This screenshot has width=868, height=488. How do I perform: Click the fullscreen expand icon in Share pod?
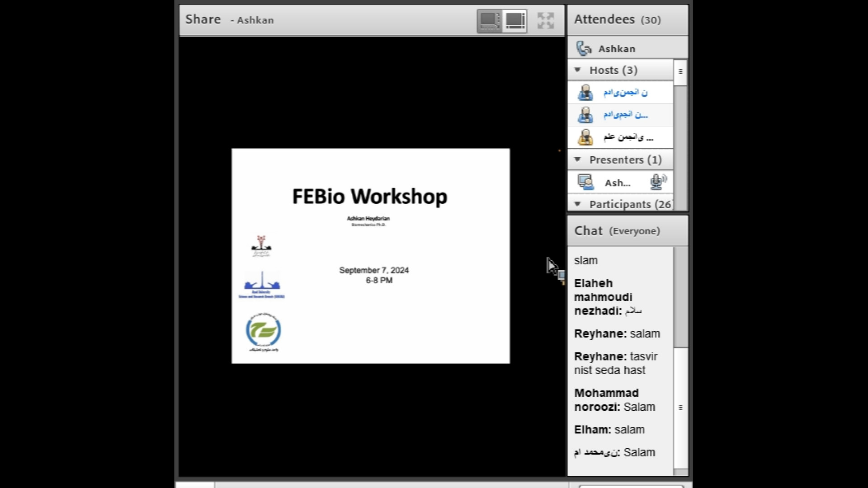pyautogui.click(x=546, y=21)
